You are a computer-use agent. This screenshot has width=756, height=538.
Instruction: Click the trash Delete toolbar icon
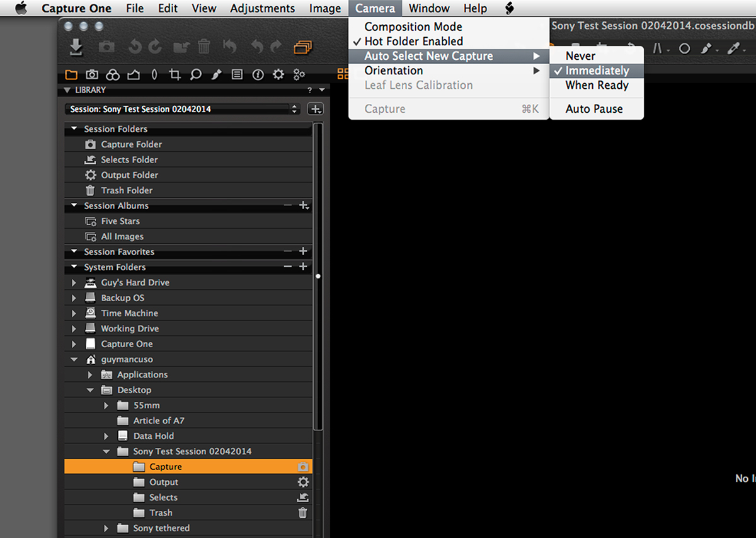[x=203, y=47]
